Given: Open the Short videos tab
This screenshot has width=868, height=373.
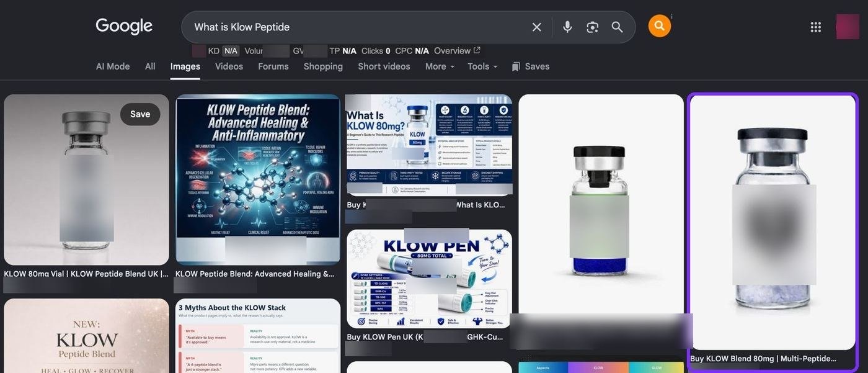Looking at the screenshot, I should (384, 66).
